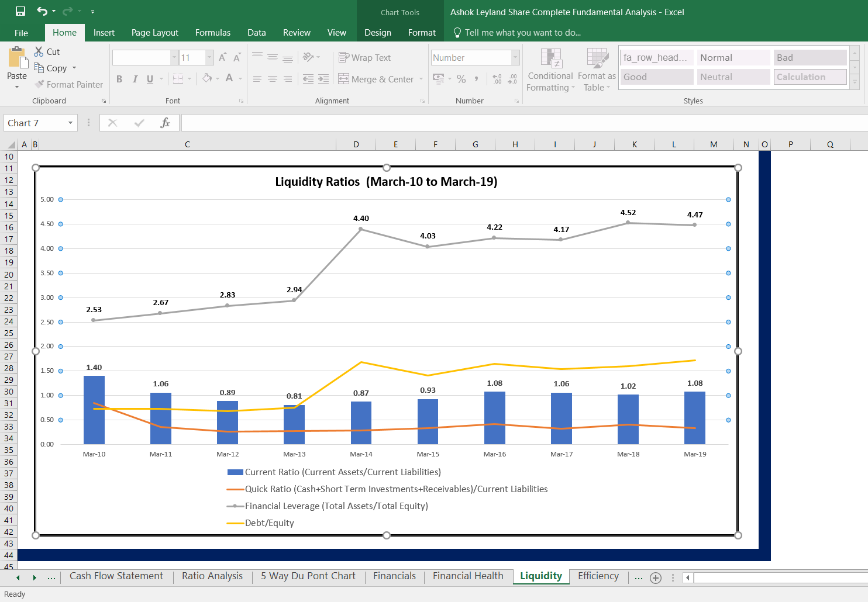
Task: Add a new sheet with plus icon
Action: (x=656, y=578)
